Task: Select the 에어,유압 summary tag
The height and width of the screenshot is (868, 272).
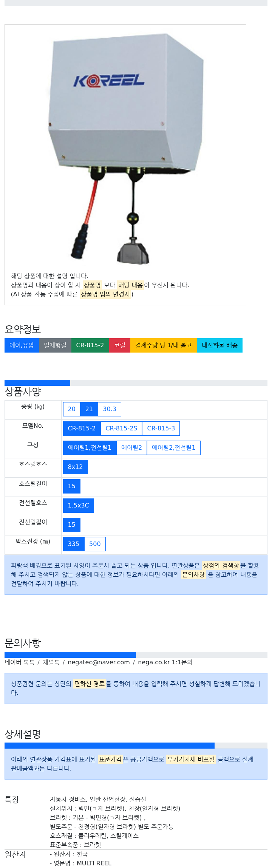Action: 22,345
